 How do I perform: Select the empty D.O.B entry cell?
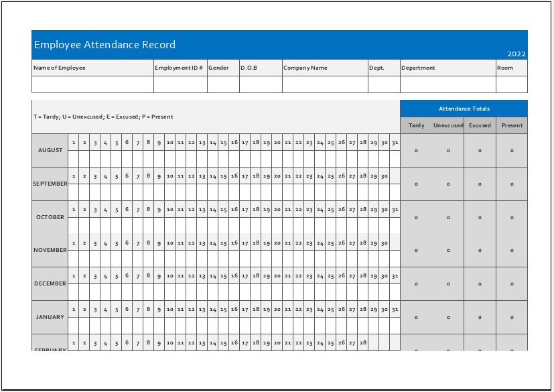tap(261, 84)
